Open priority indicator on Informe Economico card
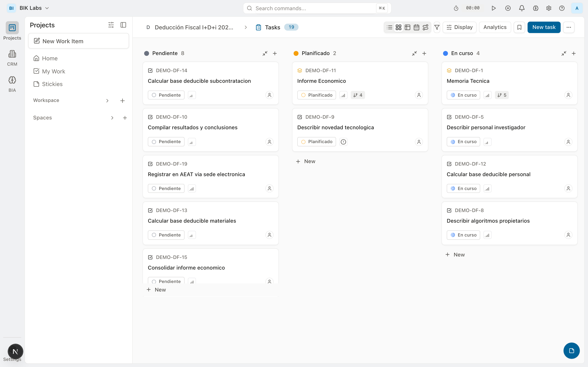 (x=343, y=95)
